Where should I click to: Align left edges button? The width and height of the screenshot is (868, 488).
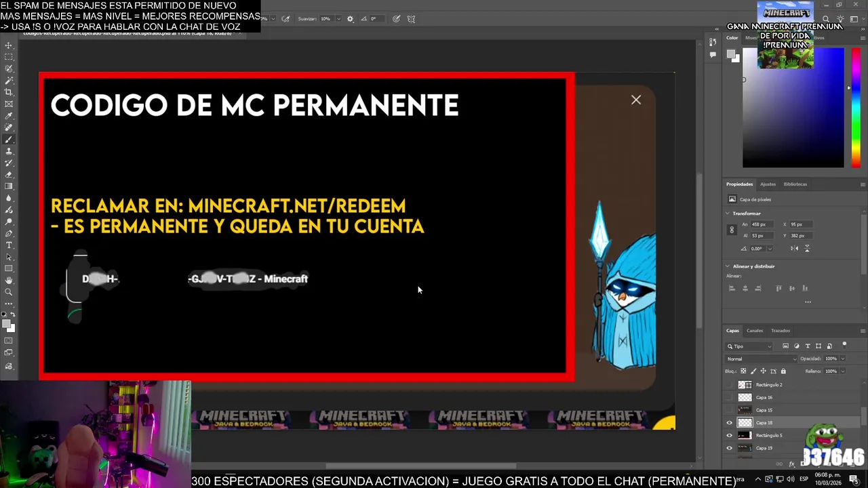point(732,288)
